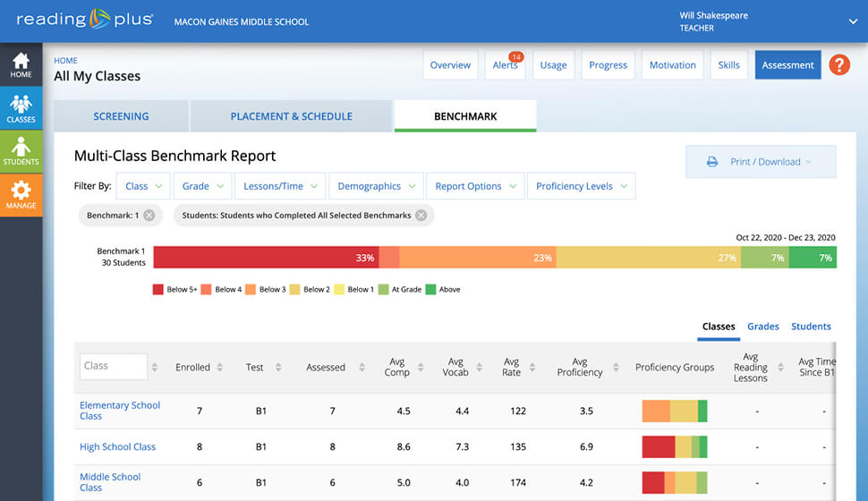The height and width of the screenshot is (501, 868).
Task: Switch to the Screening tab
Action: pos(121,116)
